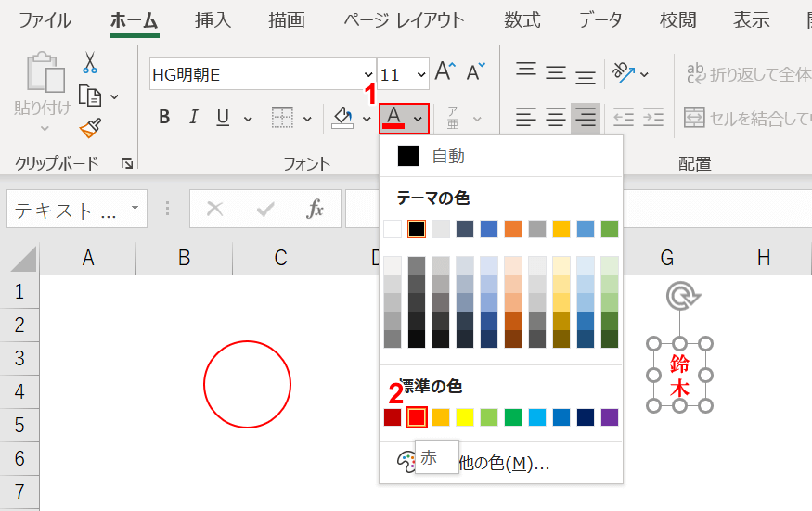Select the Format Painter brush icon
This screenshot has width=812, height=511.
point(90,128)
